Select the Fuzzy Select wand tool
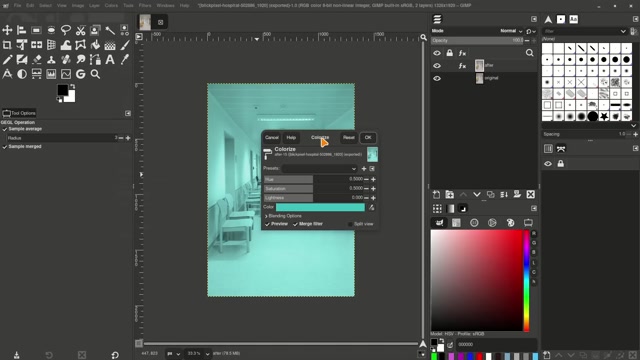The height and width of the screenshot is (360, 640). click(x=110, y=30)
